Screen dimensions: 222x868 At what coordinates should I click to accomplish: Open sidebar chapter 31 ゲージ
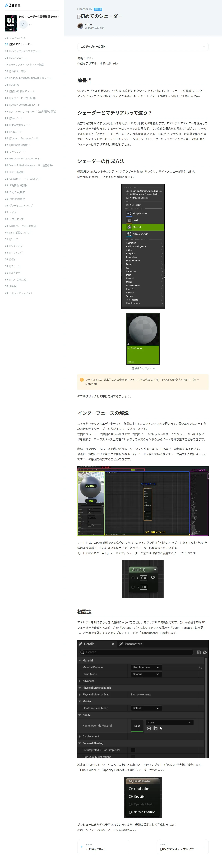pyautogui.click(x=11, y=239)
